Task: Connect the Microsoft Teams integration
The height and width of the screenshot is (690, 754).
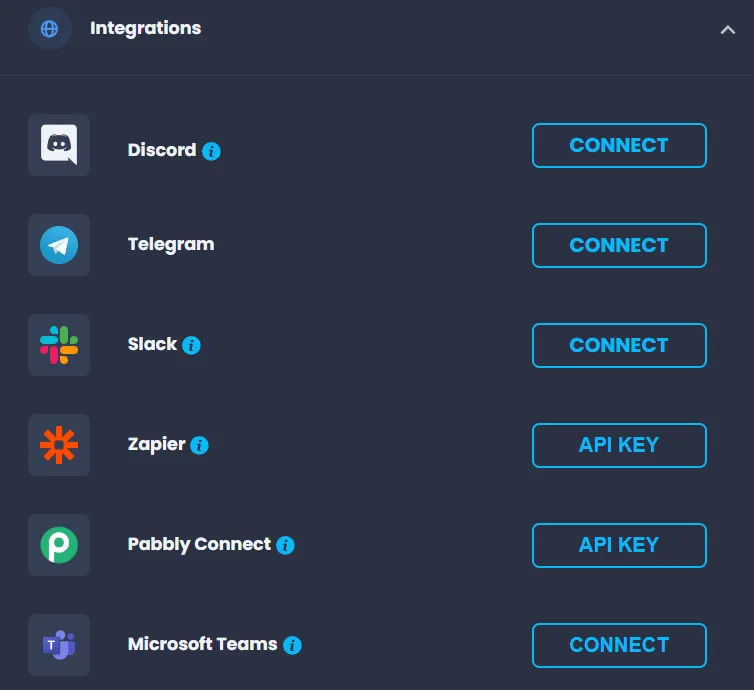Action: click(619, 645)
